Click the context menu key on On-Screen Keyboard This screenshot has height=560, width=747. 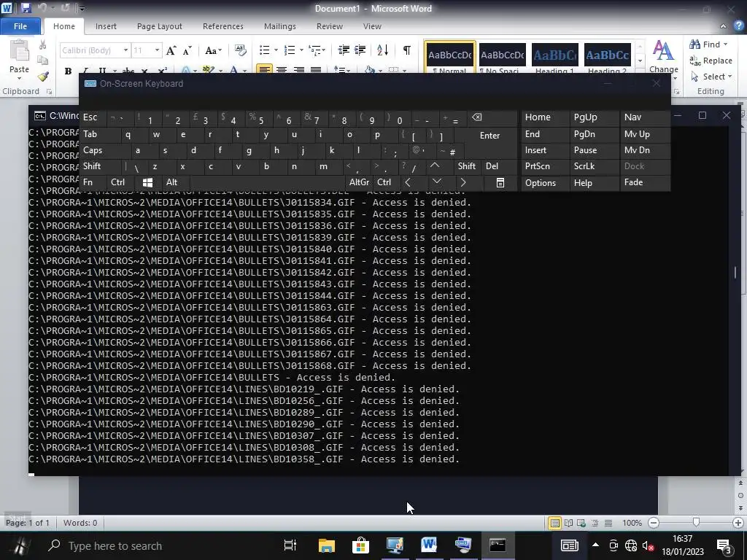[500, 182]
